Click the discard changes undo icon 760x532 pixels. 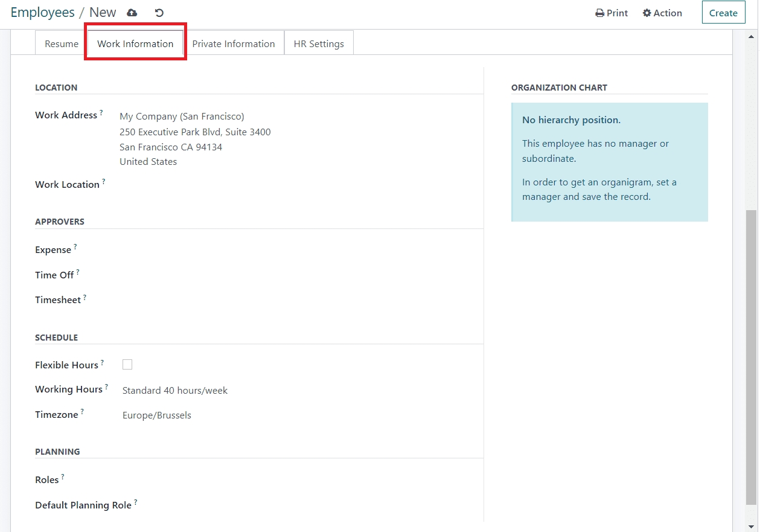(x=159, y=13)
